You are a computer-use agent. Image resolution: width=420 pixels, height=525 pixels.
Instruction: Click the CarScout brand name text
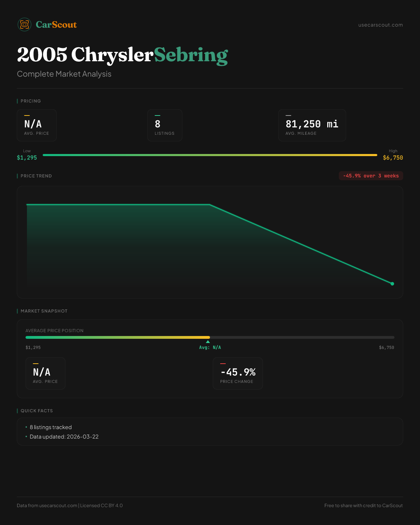pyautogui.click(x=56, y=24)
